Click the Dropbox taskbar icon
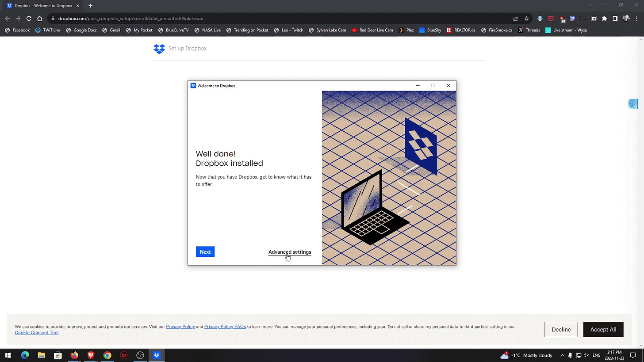644x362 pixels. point(157,355)
